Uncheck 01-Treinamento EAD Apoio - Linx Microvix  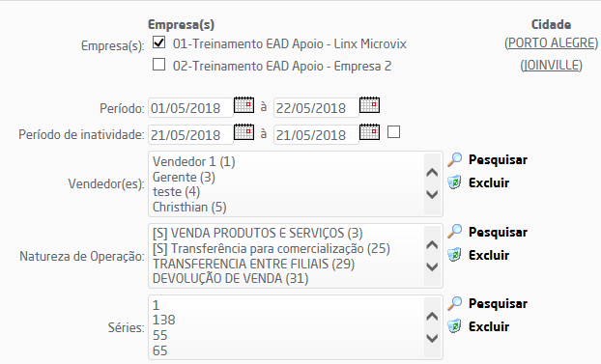tap(158, 42)
